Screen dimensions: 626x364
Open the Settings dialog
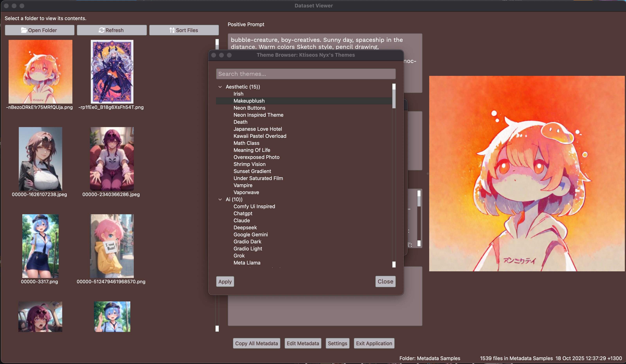[x=337, y=343]
